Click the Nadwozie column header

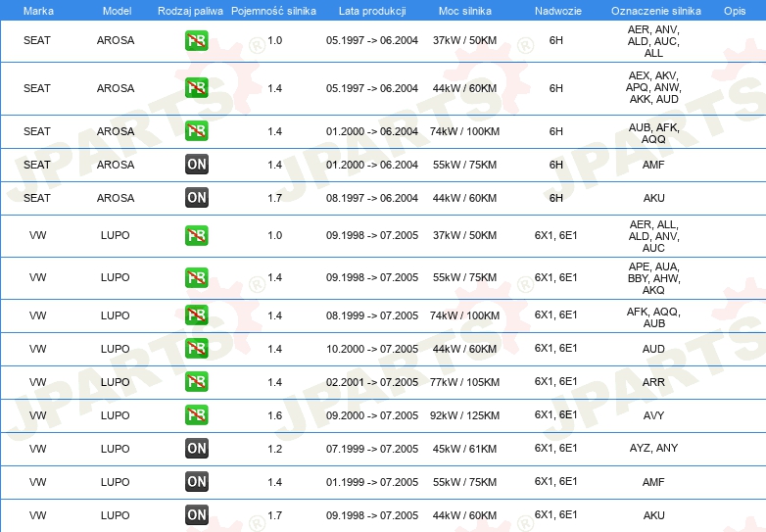pyautogui.click(x=558, y=11)
